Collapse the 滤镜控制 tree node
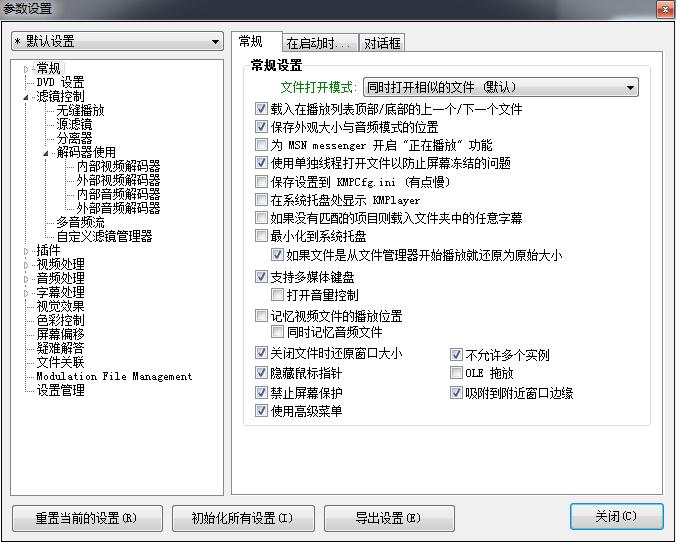676x543 pixels. [26, 97]
